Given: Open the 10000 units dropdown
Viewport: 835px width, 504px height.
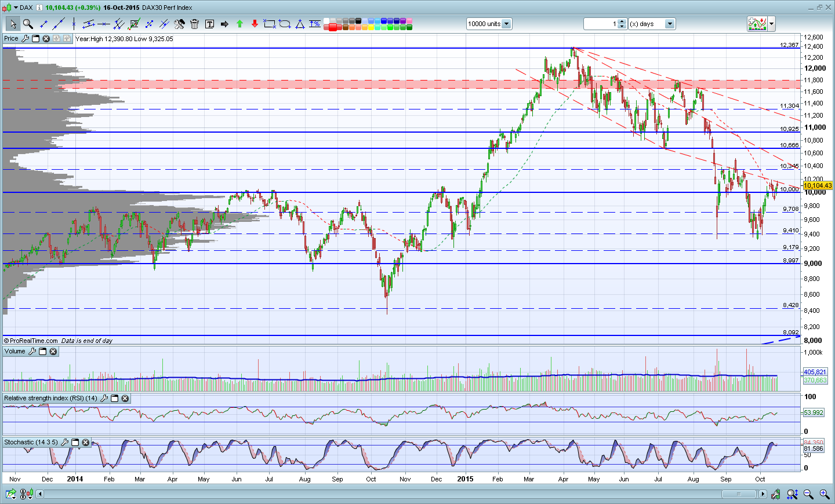Looking at the screenshot, I should pos(506,24).
